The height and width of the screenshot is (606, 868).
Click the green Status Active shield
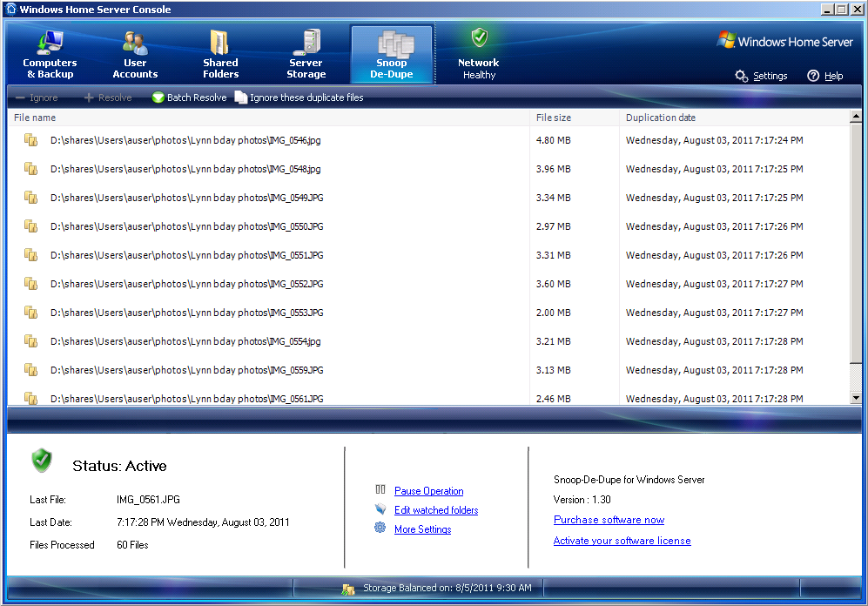(42, 460)
